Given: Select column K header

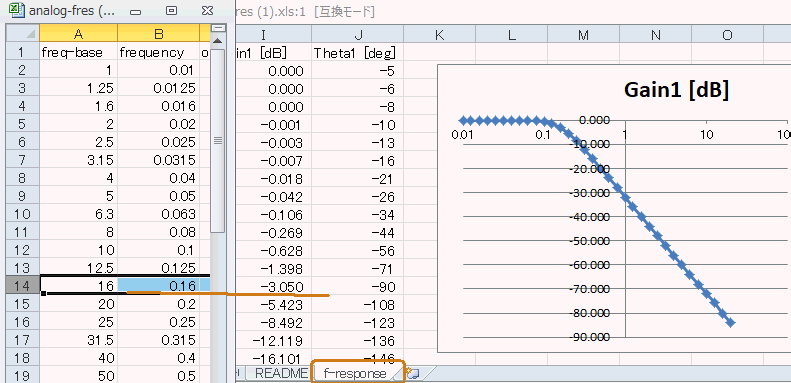Looking at the screenshot, I should click(439, 34).
